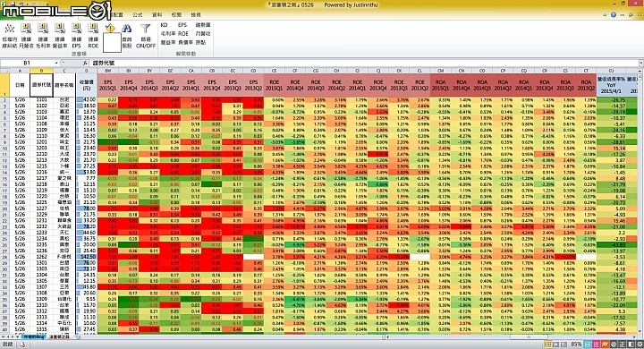Select the row 2 header
The width and height of the screenshot is (644, 349).
click(5, 100)
